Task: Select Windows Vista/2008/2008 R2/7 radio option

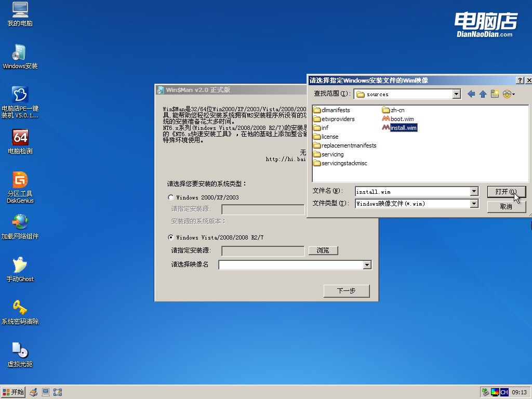Action: (171, 237)
